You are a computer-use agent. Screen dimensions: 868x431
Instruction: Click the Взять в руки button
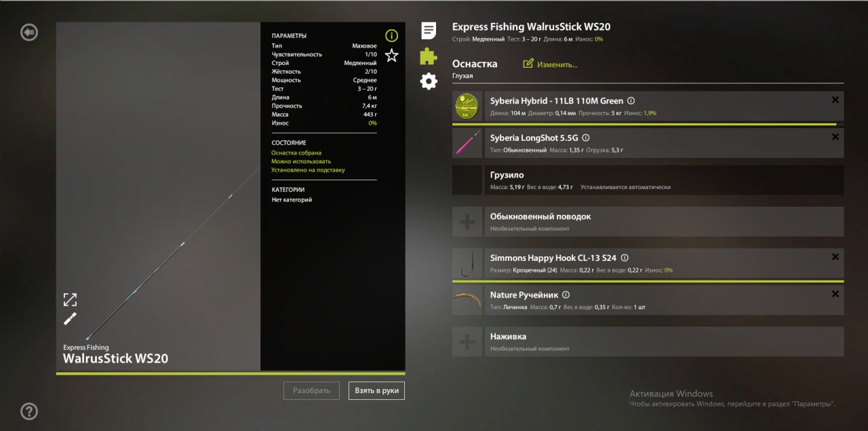(x=376, y=391)
